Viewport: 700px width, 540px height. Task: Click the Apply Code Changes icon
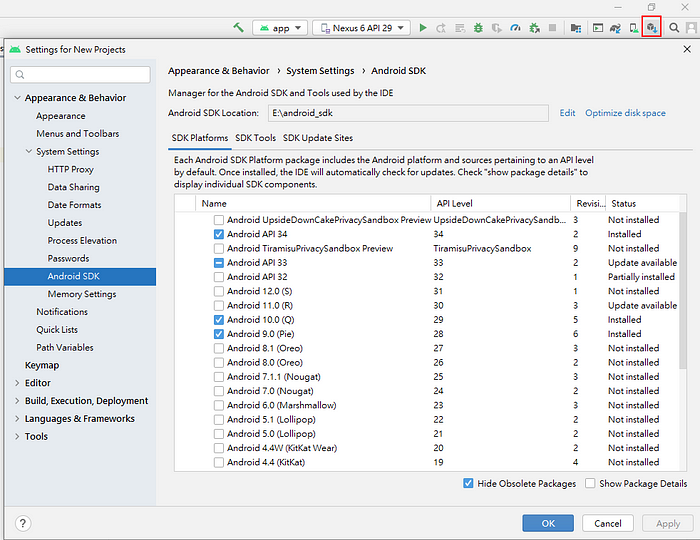click(x=460, y=28)
